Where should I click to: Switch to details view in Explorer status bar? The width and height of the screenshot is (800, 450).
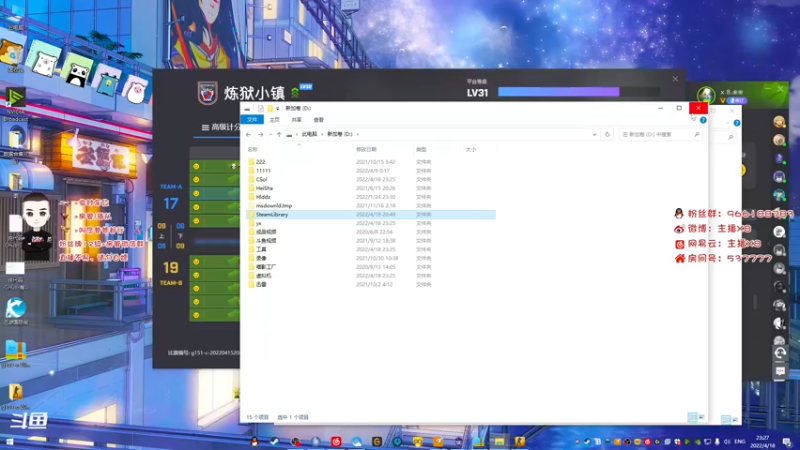(x=692, y=417)
